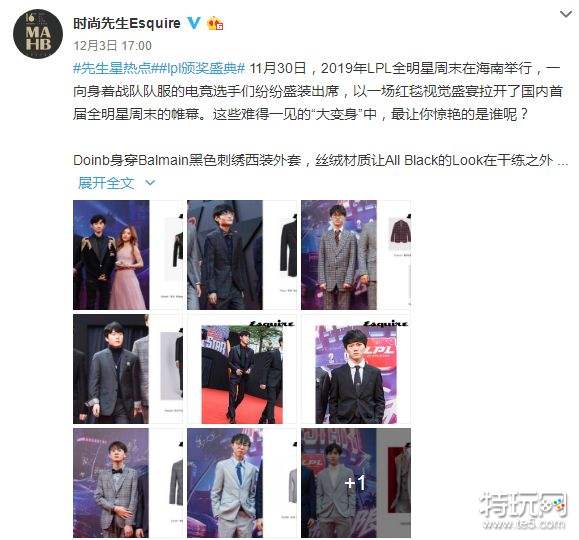
Task: Open photo of man in grey turtleneck suit
Action: (128, 369)
